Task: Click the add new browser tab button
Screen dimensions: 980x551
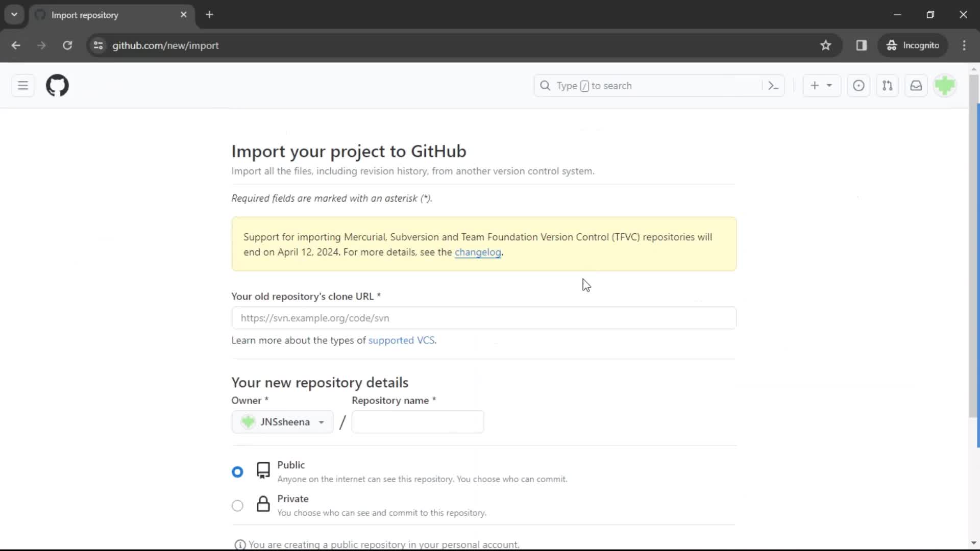Action: coord(209,15)
